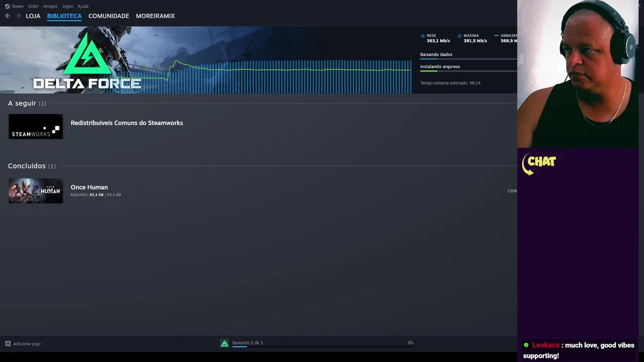Open the Once Human title link

point(89,187)
